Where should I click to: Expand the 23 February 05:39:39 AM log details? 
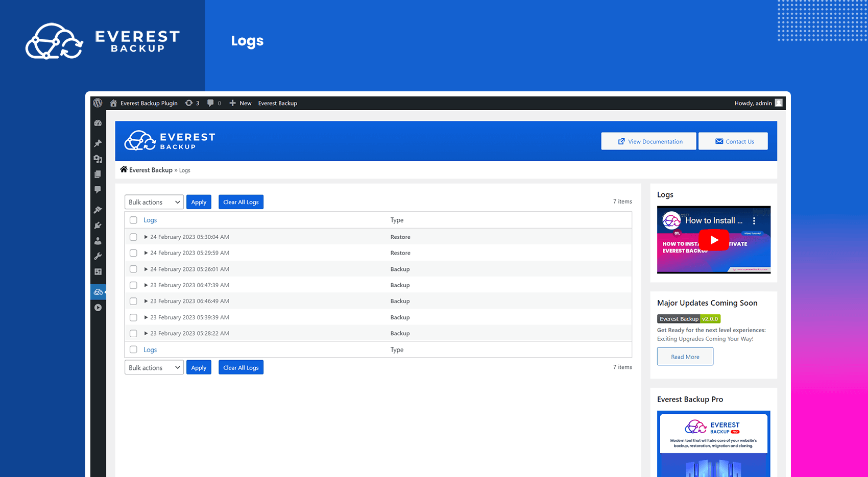[146, 317]
